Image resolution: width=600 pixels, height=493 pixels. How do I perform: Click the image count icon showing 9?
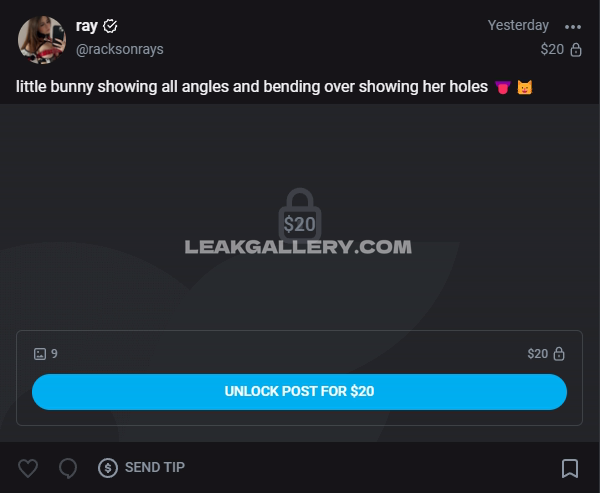coord(40,354)
